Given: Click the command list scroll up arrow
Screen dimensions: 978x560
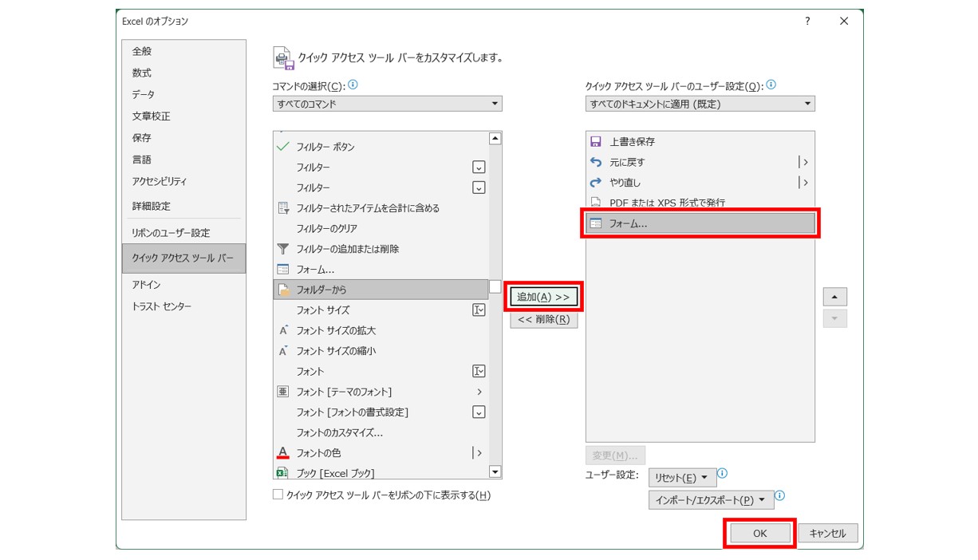Looking at the screenshot, I should (x=495, y=139).
